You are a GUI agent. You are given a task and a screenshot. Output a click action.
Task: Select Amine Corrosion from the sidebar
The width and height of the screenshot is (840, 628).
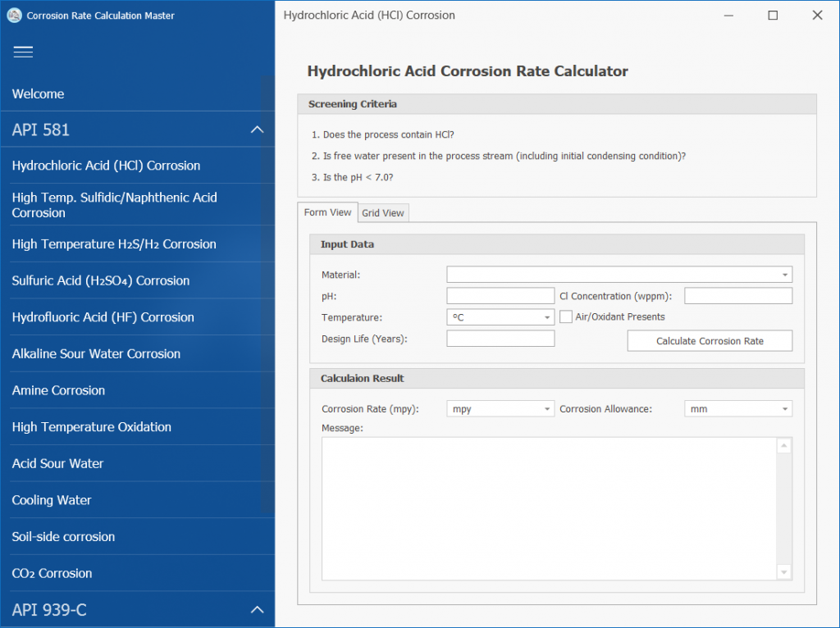[x=58, y=390]
